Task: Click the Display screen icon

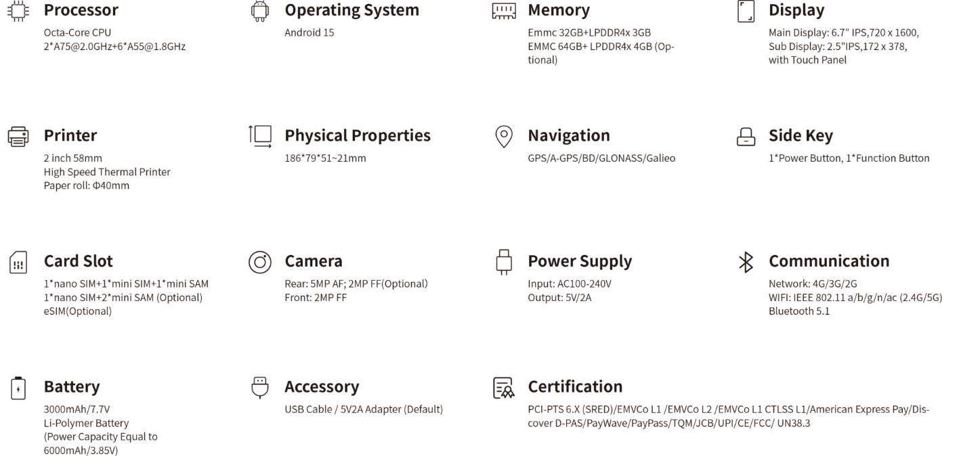Action: pyautogui.click(x=745, y=11)
